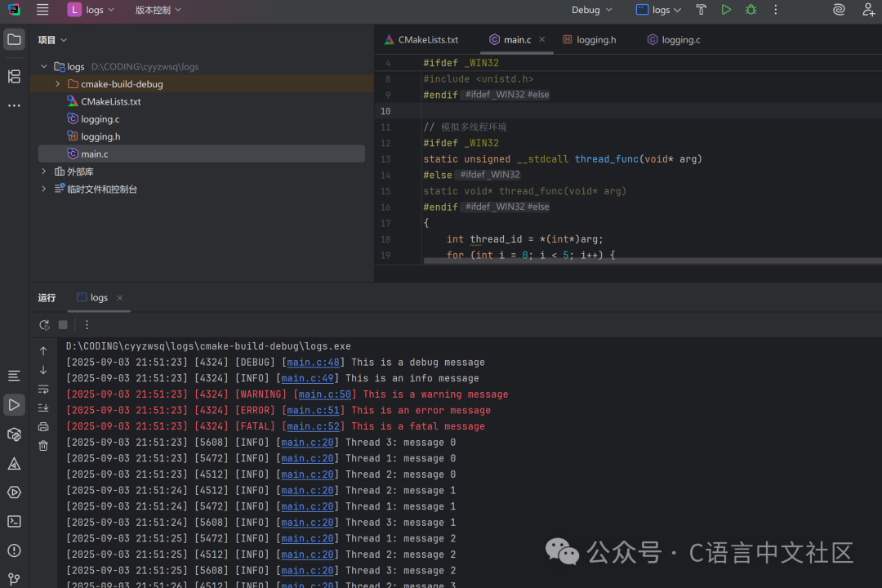
Task: Rerun logs in run panel
Action: coord(44,325)
